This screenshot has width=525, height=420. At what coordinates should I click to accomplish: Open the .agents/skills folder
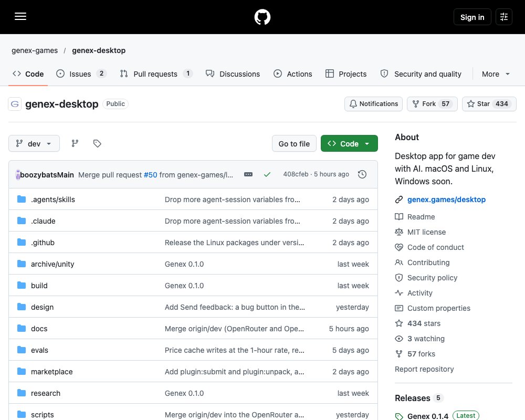point(53,199)
